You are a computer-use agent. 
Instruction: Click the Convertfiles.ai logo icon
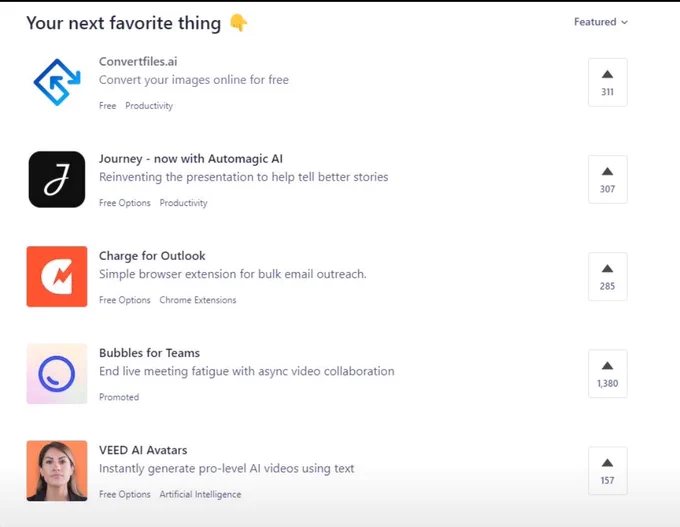[x=57, y=82]
